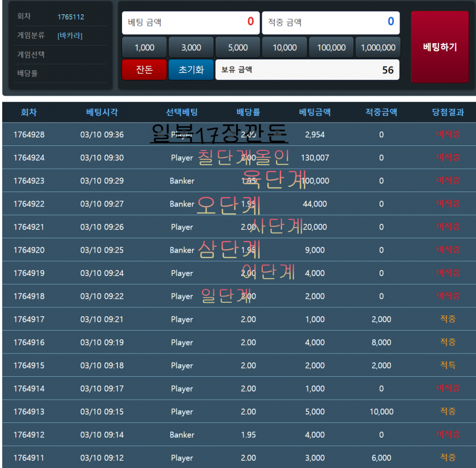Choose the 5,000 bet amount button
The width and height of the screenshot is (476, 468).
238,47
